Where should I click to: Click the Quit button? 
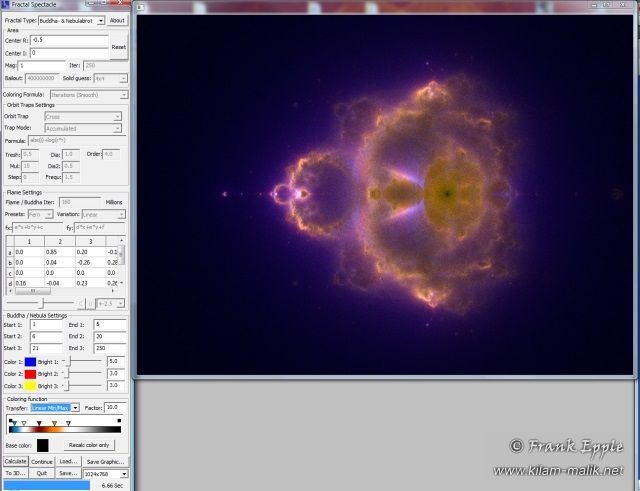pos(42,473)
